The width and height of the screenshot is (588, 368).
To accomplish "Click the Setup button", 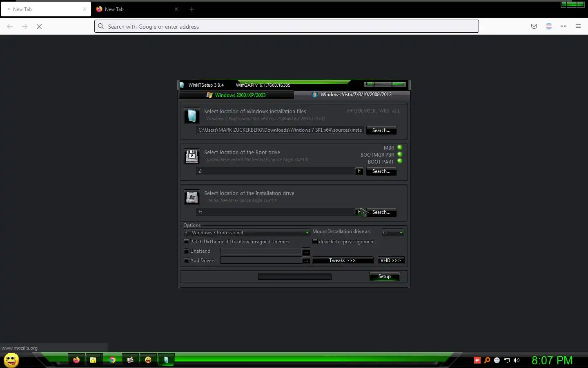I will pos(384,276).
